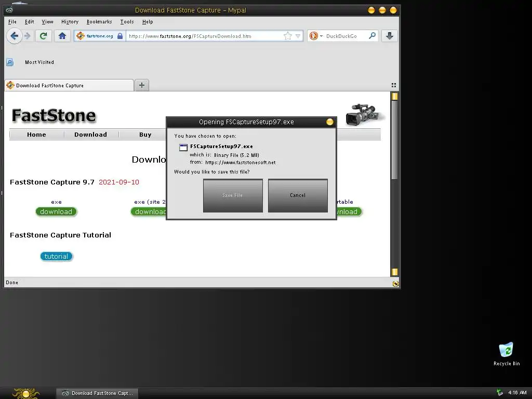Click the vertical scrollbar thumb
532x399 pixels.
394,140
